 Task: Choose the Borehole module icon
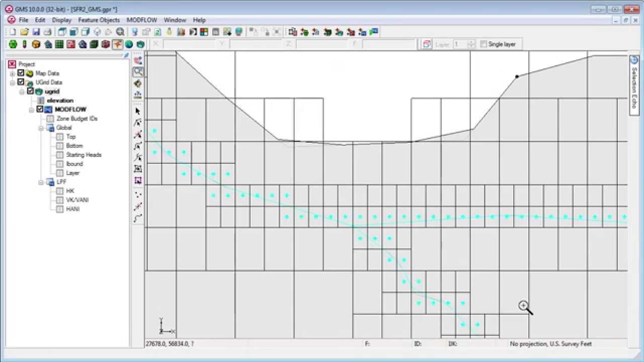pos(24,44)
